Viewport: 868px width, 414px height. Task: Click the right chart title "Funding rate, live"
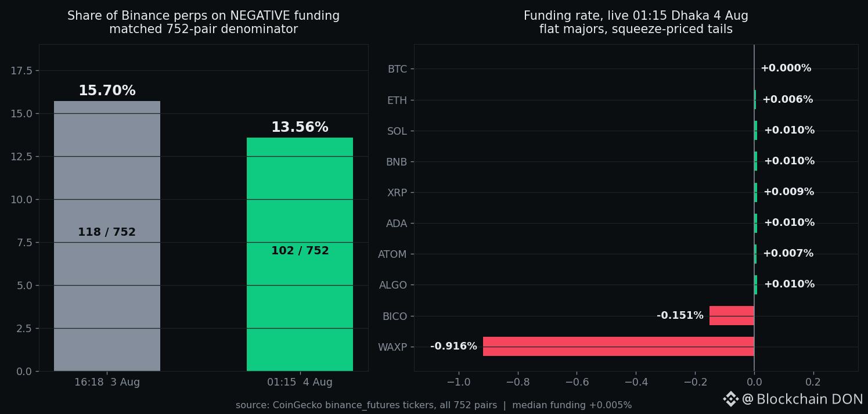[636, 23]
